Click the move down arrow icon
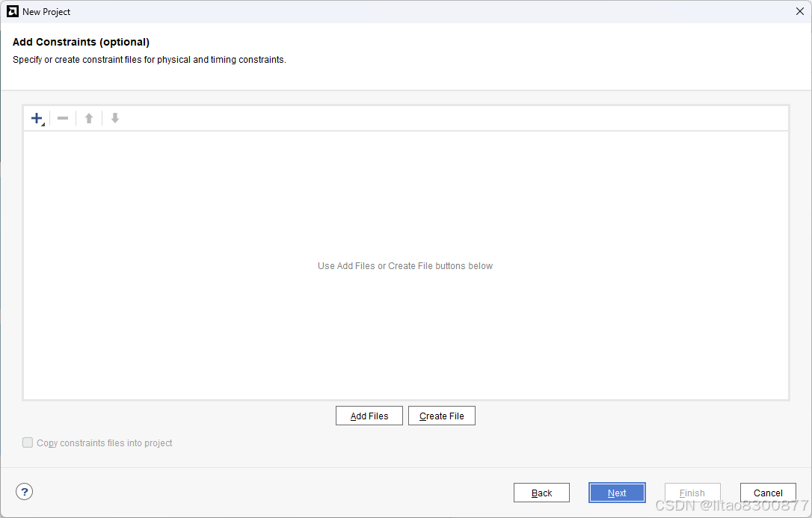The image size is (812, 518). coord(115,119)
